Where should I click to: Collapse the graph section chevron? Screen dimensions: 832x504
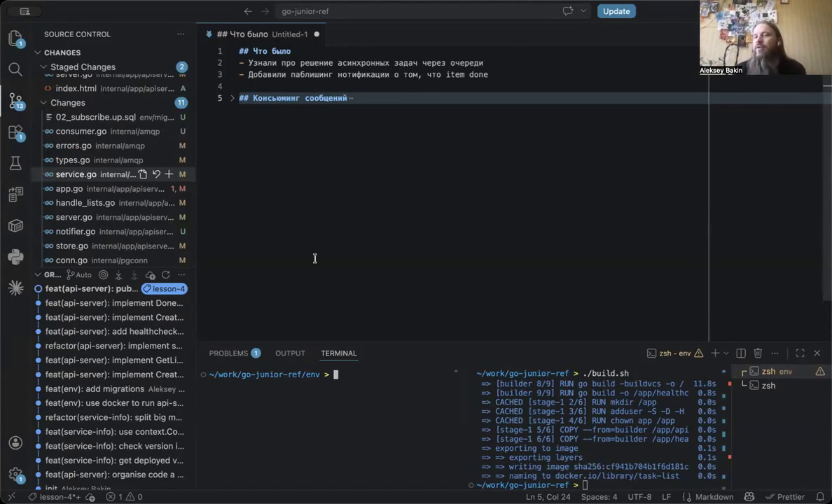pos(38,275)
